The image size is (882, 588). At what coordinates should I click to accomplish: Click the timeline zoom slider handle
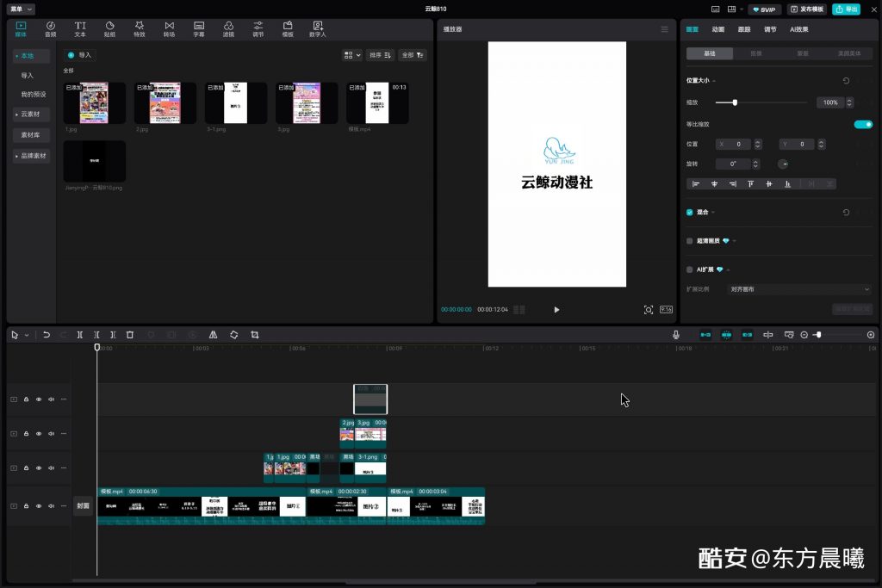(819, 335)
